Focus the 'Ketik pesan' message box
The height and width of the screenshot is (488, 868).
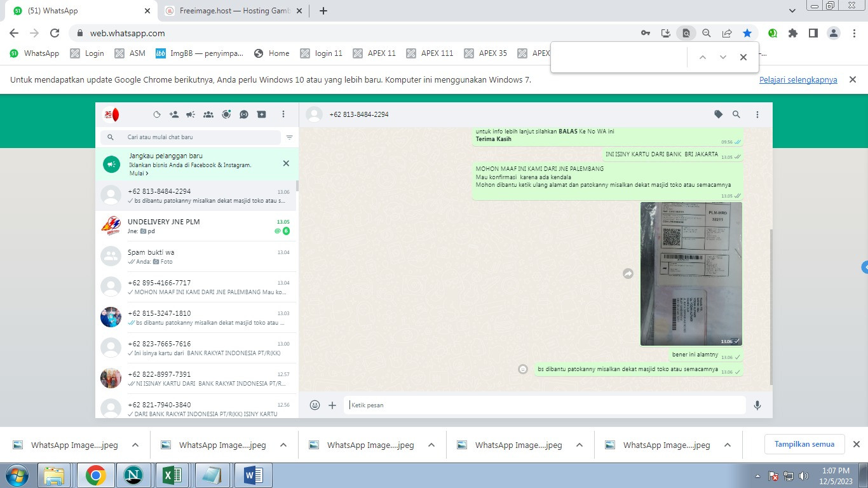(545, 405)
